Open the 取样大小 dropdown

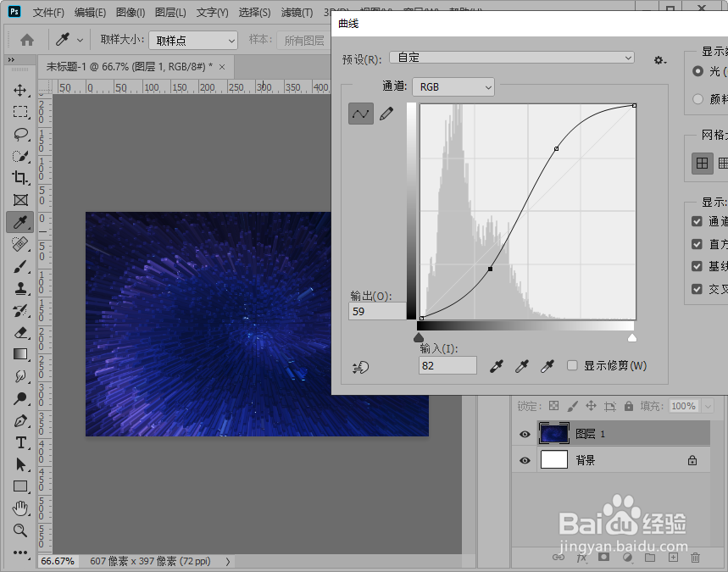193,41
